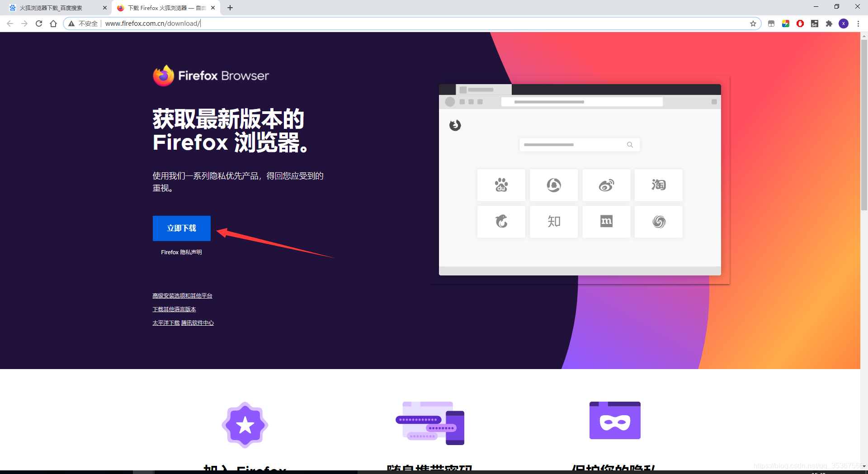Viewport: 868px width, 474px height.
Task: Click the password manager illustration
Action: click(x=430, y=423)
